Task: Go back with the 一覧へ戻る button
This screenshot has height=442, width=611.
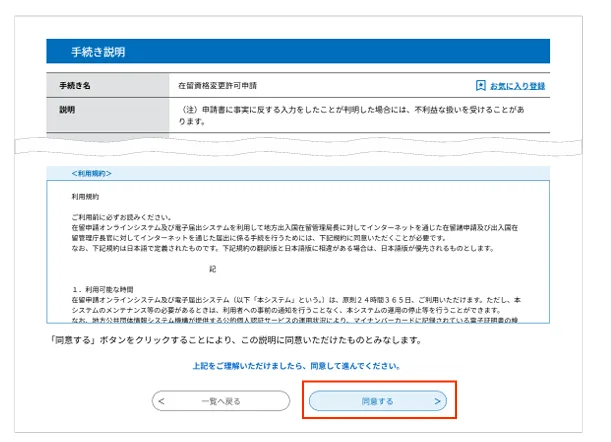Action: pos(221,401)
